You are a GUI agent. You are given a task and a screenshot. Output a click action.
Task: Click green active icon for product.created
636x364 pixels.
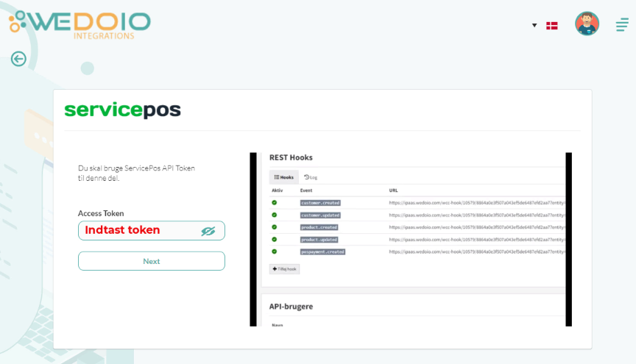tap(274, 227)
